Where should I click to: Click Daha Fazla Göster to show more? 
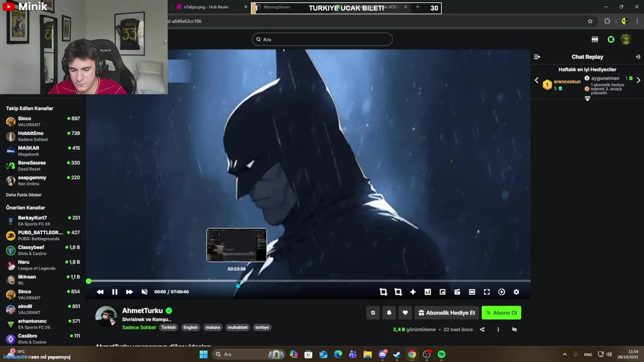point(24,195)
